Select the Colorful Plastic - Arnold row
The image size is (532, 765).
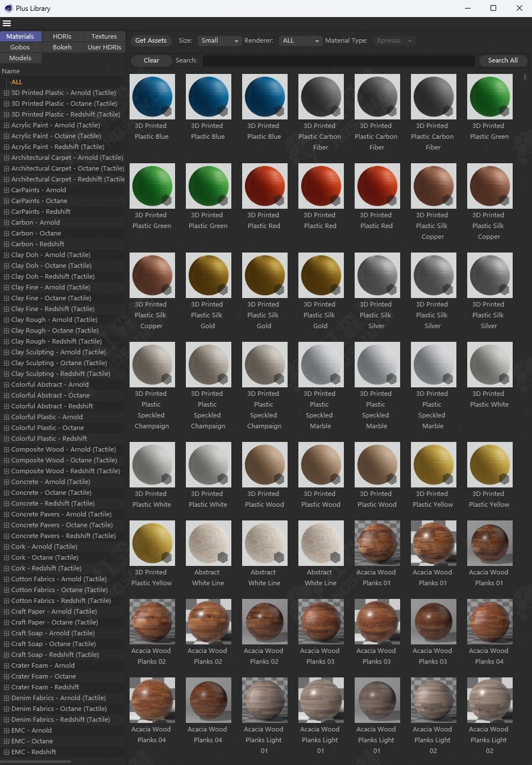(47, 417)
